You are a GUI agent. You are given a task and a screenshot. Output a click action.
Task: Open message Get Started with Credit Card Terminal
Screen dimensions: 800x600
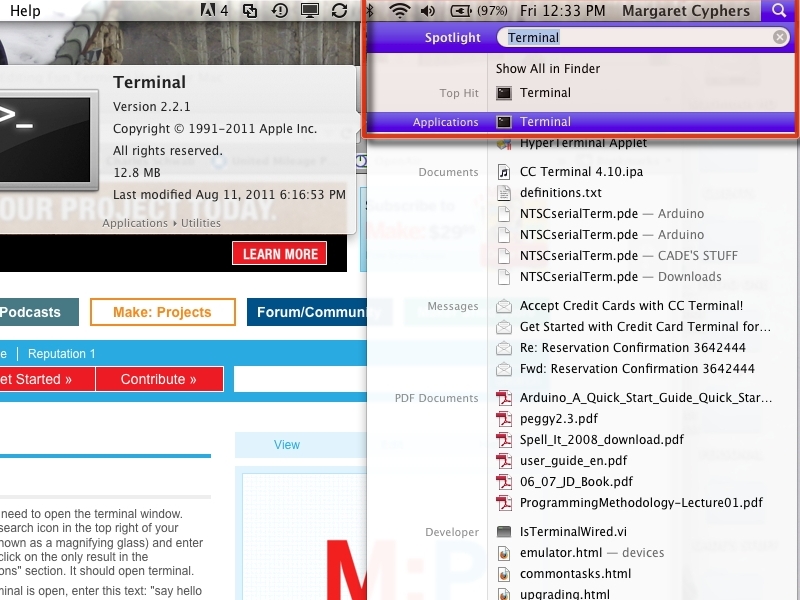(x=645, y=327)
